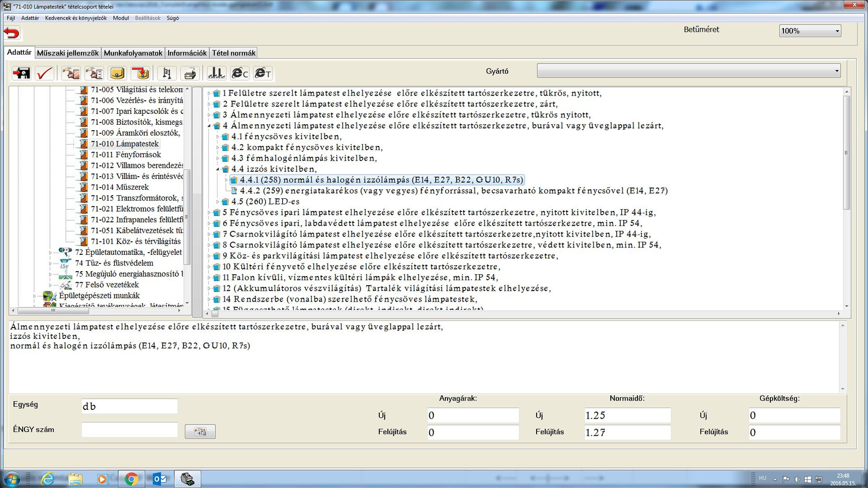Click the volume speaker tray icon
868x488 pixels.
click(797, 479)
